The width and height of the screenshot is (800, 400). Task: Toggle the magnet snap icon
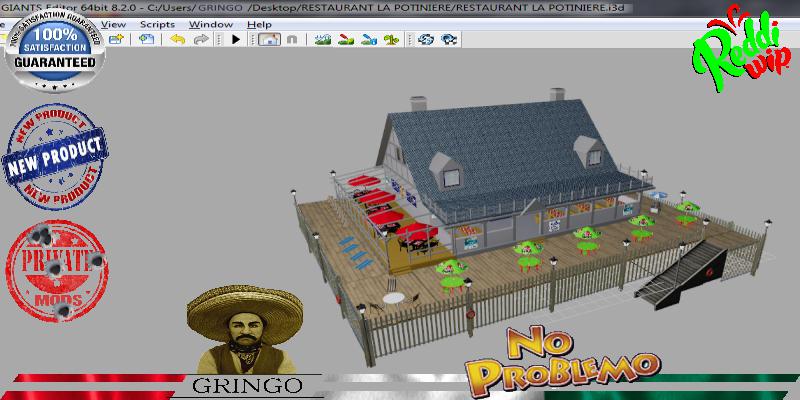[x=291, y=40]
